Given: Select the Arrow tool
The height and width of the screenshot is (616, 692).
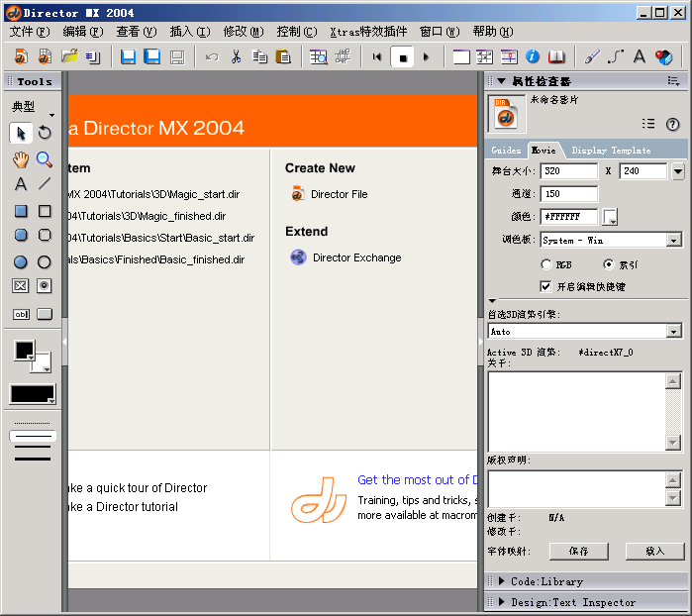Looking at the screenshot, I should point(21,133).
